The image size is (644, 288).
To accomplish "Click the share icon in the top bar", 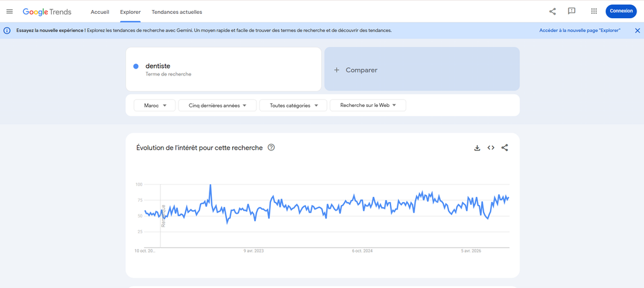I will pyautogui.click(x=552, y=11).
